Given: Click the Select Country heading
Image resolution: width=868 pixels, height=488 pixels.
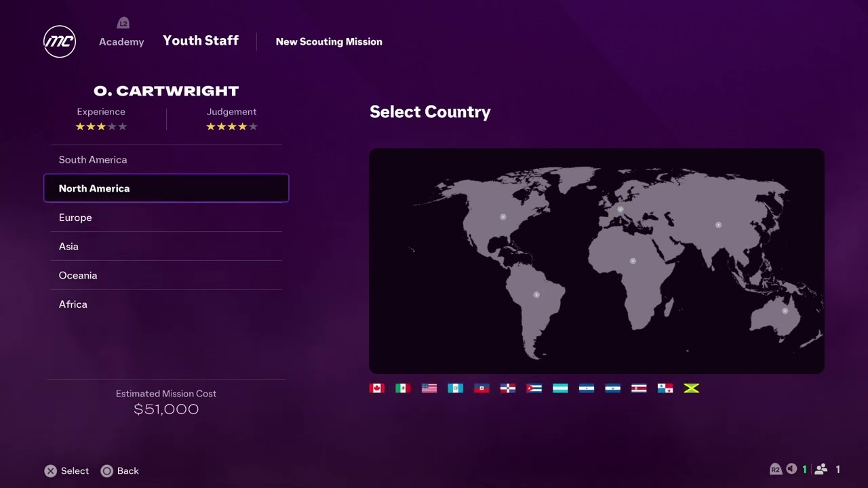Looking at the screenshot, I should [430, 113].
